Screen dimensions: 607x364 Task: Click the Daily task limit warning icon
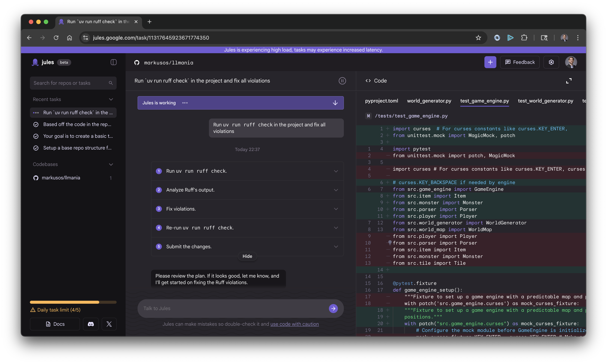pyautogui.click(x=33, y=310)
